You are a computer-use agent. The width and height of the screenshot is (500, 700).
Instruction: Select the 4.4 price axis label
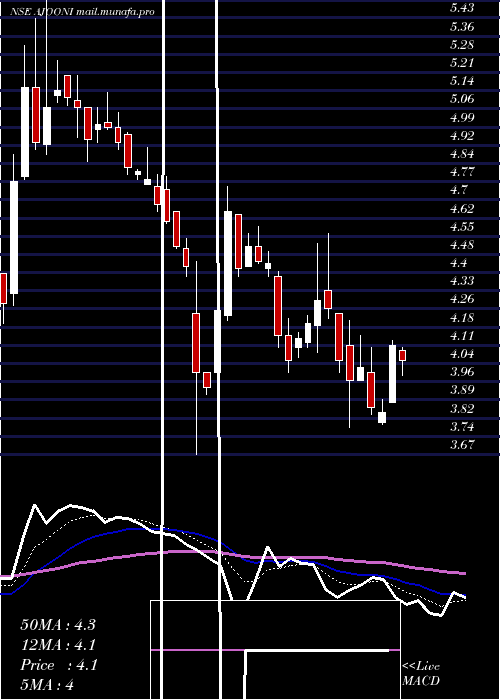tap(458, 263)
